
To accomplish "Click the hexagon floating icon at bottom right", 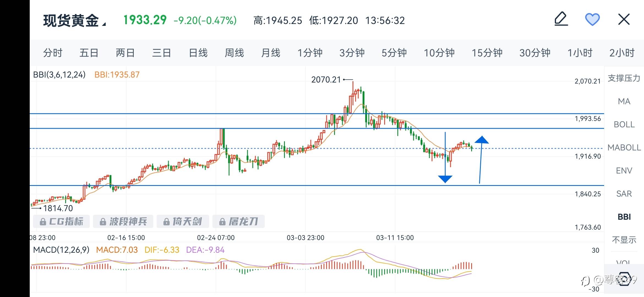I will (624, 279).
